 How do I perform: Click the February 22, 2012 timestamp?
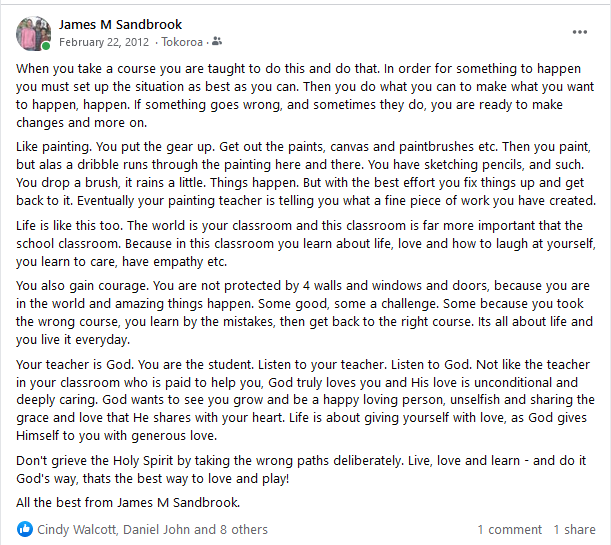pos(104,42)
